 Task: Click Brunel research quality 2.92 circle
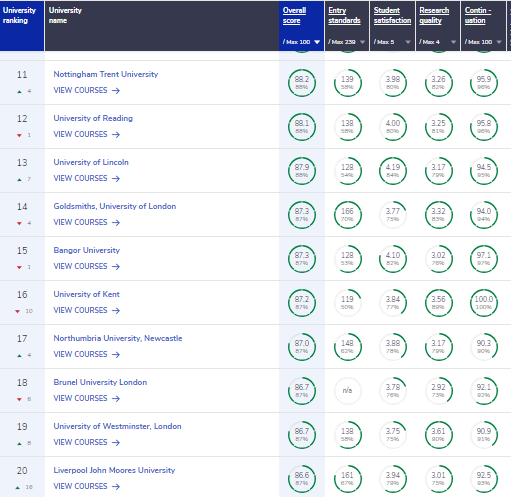[x=438, y=391]
